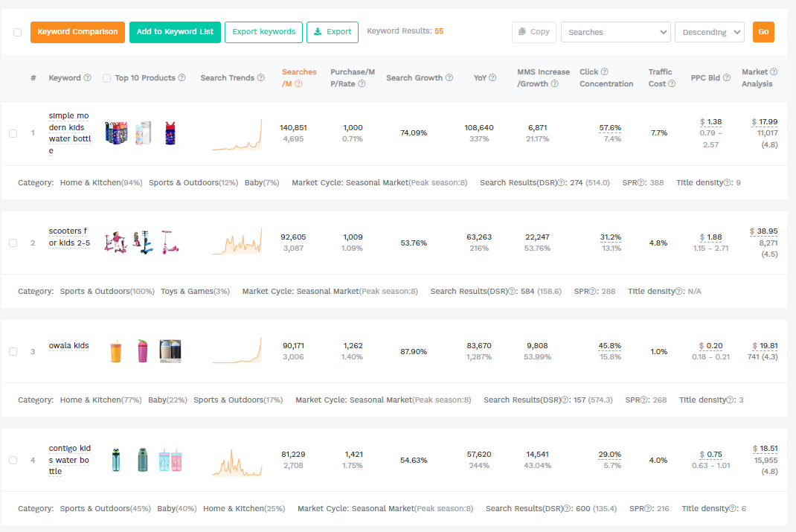Select checkbox for contigo kids water bottle
796x532 pixels.
pyautogui.click(x=13, y=461)
